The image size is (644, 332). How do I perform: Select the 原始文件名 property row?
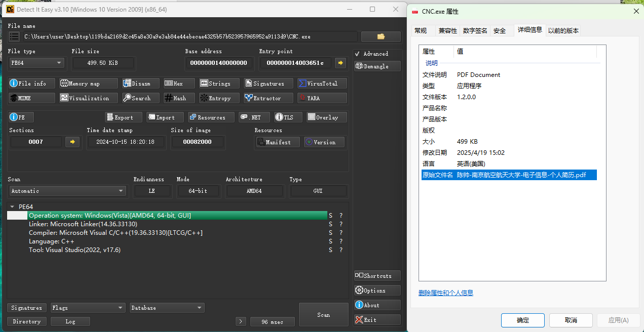pyautogui.click(x=509, y=175)
